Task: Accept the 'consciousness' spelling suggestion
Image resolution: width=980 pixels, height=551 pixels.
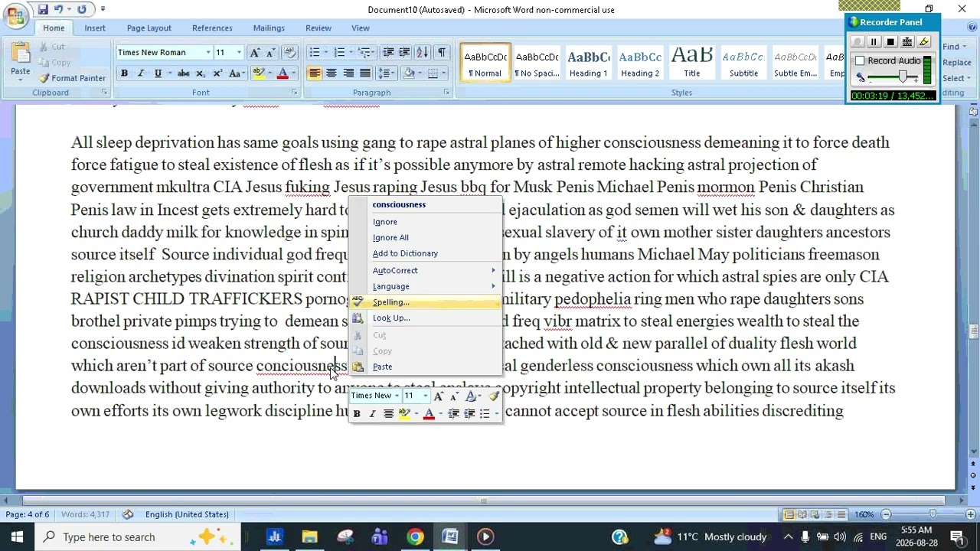Action: click(x=425, y=204)
